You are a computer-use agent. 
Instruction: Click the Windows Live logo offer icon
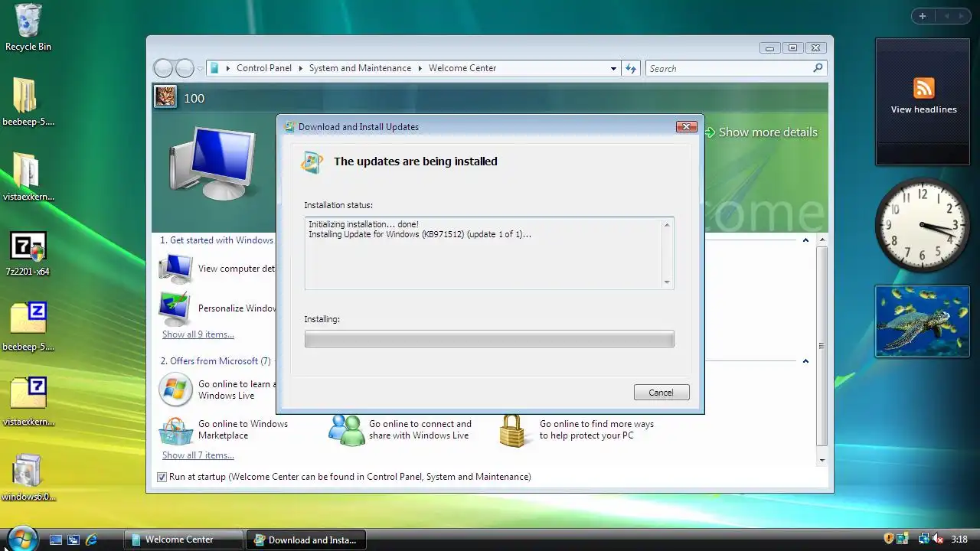point(175,390)
